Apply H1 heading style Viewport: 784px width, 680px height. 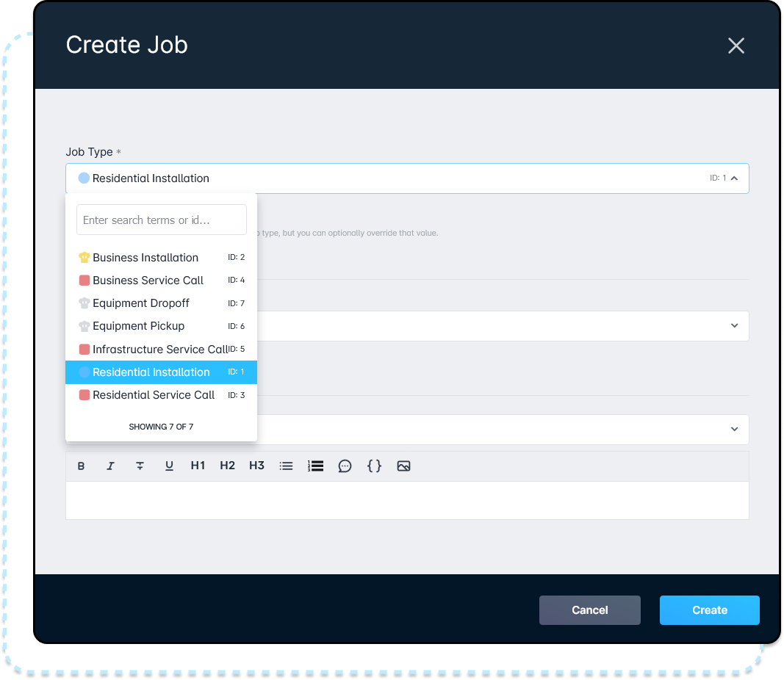(198, 466)
